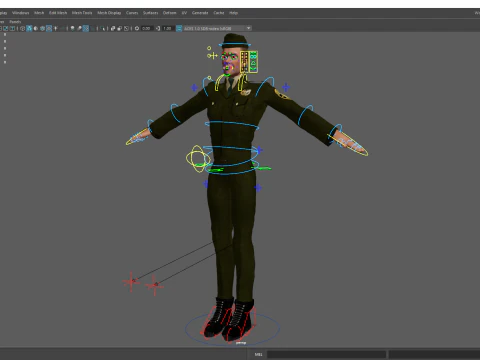480x360 pixels.
Task: Toggle Smooth Shade All in panel toolbar
Action: [29, 28]
